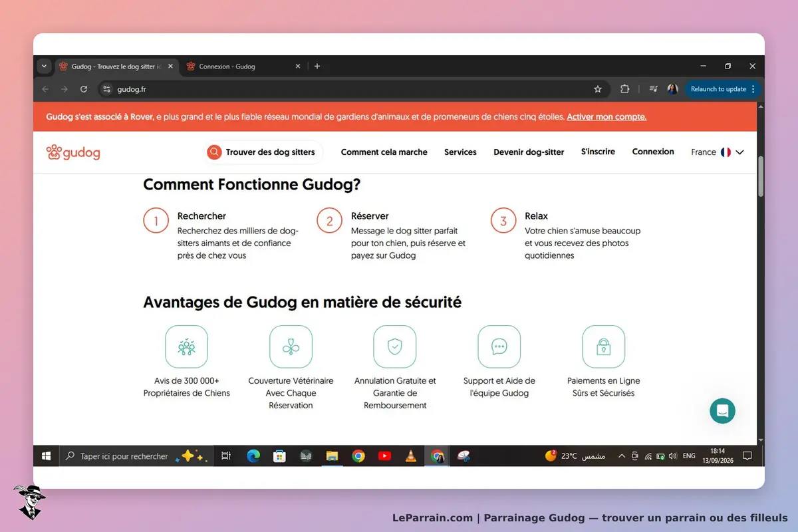Click the Comment Fonctionne Gudog? heading
This screenshot has width=798, height=532.
pyautogui.click(x=252, y=184)
